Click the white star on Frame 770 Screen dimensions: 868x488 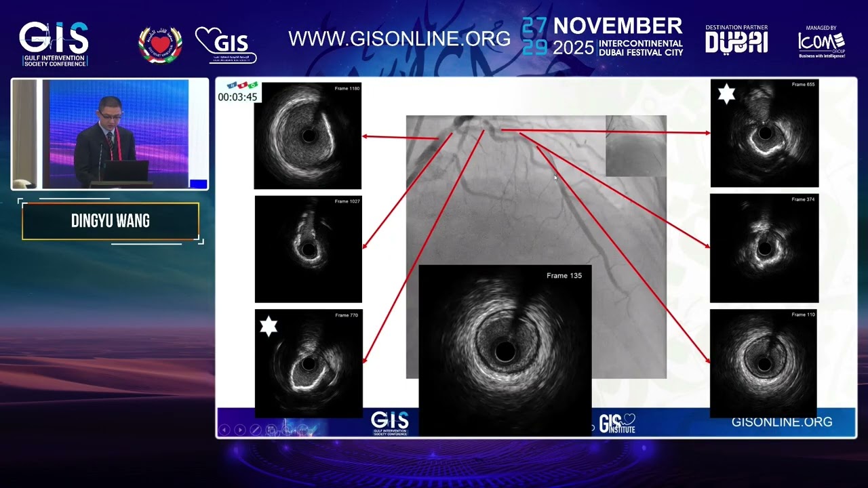coord(269,326)
